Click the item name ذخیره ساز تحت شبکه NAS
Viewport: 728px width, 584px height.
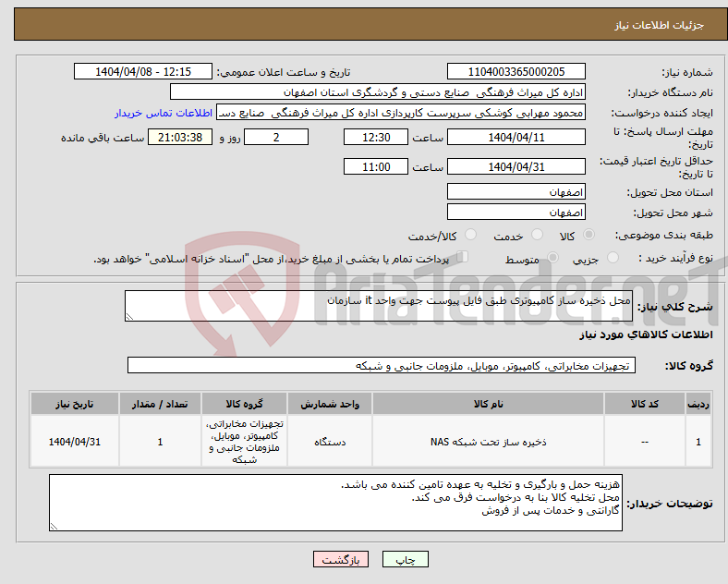coord(488,442)
